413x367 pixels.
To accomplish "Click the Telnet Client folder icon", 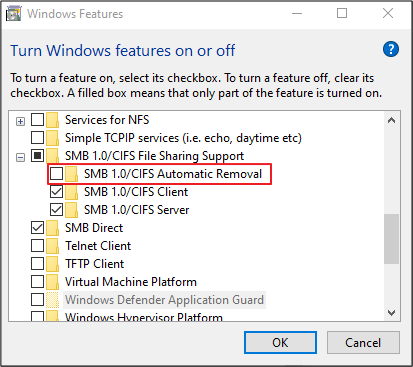I will 52,246.
